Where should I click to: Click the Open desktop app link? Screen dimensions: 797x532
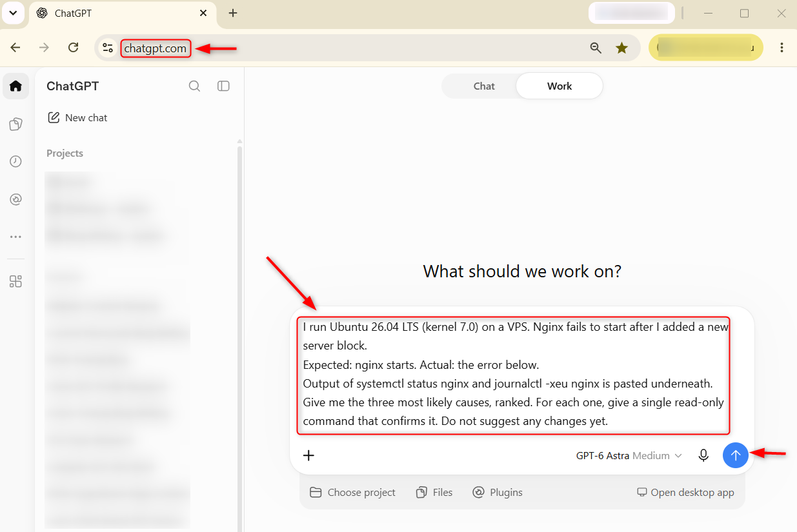685,492
